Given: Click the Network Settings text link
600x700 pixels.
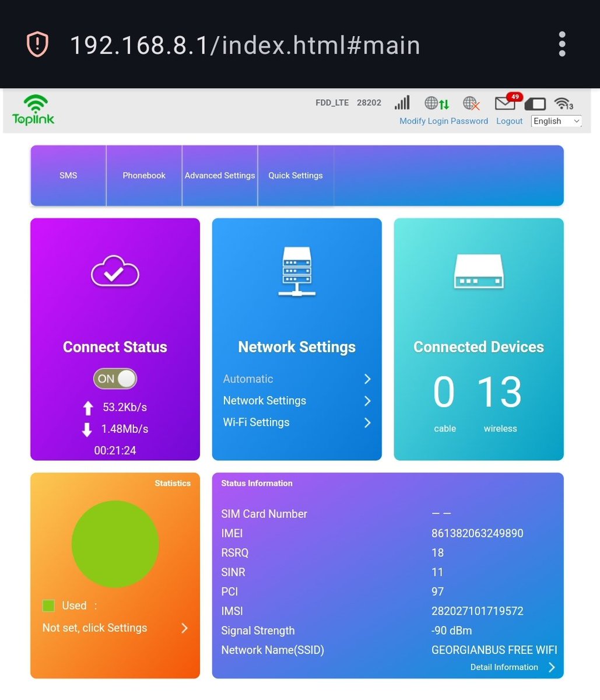Looking at the screenshot, I should [265, 401].
